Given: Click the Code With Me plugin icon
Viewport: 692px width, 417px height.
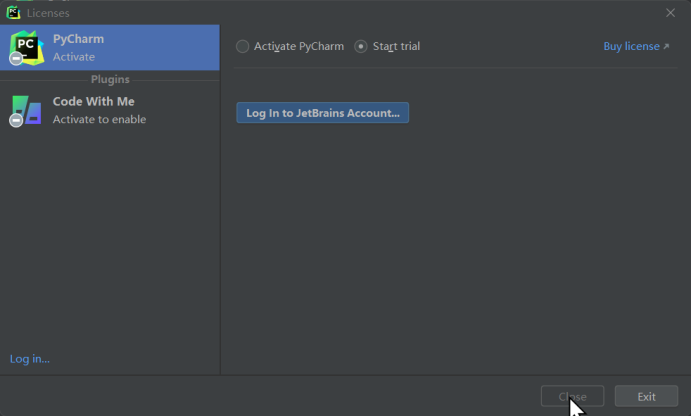Looking at the screenshot, I should (x=26, y=110).
